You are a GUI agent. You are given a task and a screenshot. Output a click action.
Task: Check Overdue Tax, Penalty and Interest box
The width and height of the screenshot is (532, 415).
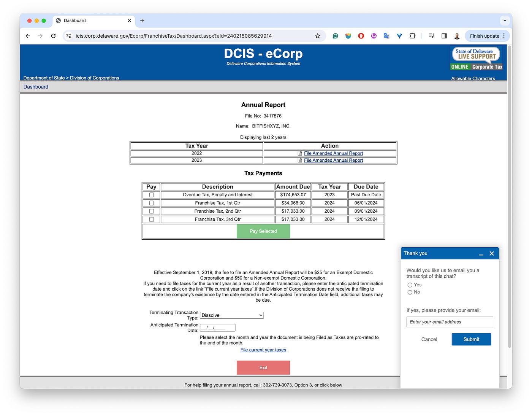pos(152,195)
